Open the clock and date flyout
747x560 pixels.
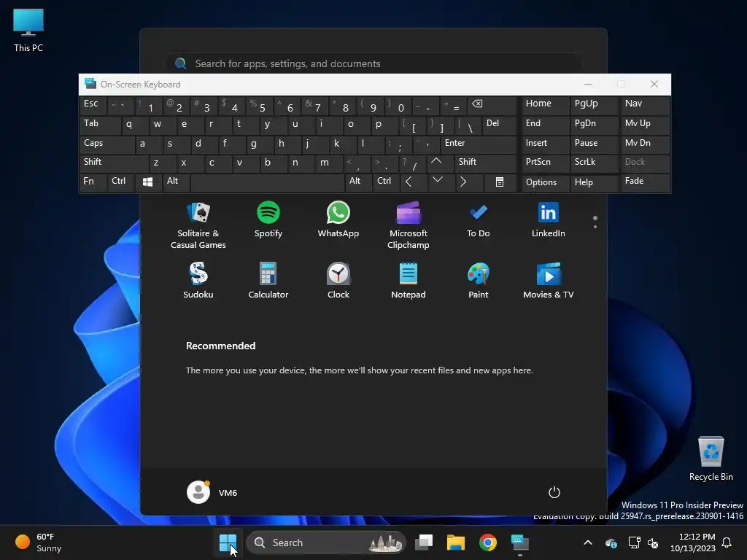693,542
